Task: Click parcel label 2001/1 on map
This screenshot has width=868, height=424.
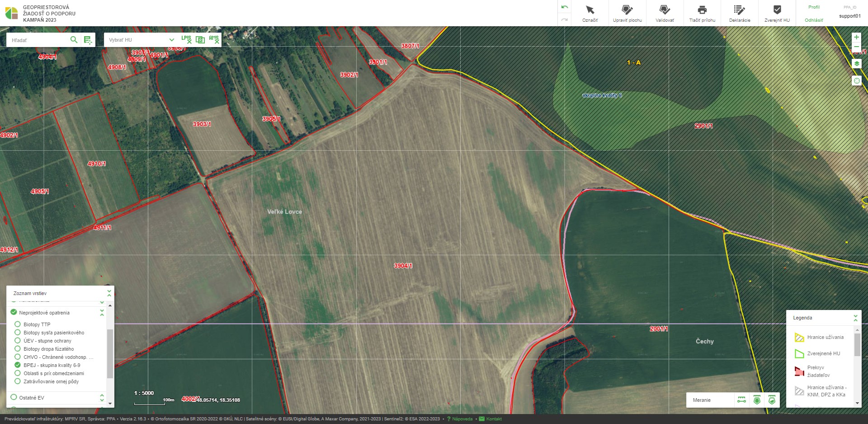Action: [x=659, y=329]
